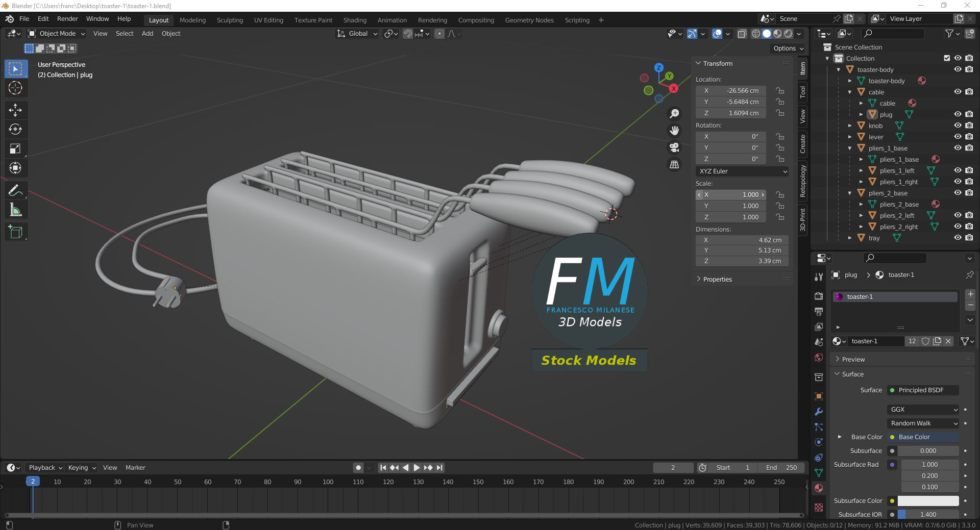
Task: Toggle X-ray view in header
Action: (742, 34)
